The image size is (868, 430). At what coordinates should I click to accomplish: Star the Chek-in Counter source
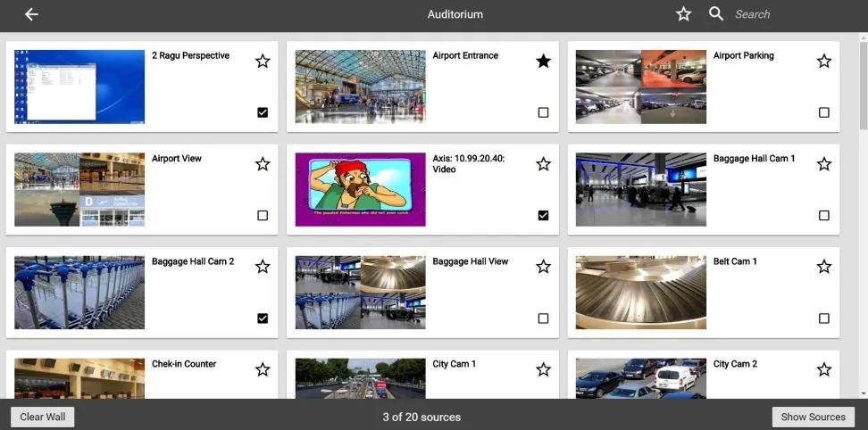pyautogui.click(x=263, y=369)
